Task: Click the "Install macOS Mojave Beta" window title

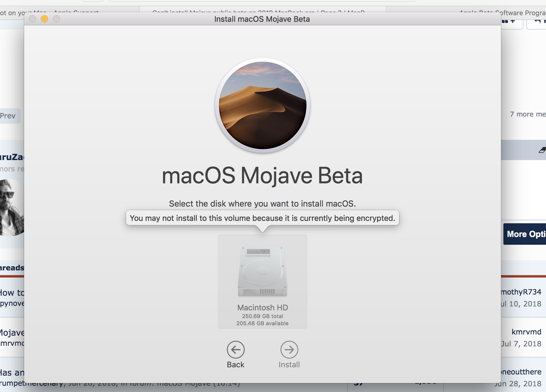Action: pyautogui.click(x=262, y=19)
